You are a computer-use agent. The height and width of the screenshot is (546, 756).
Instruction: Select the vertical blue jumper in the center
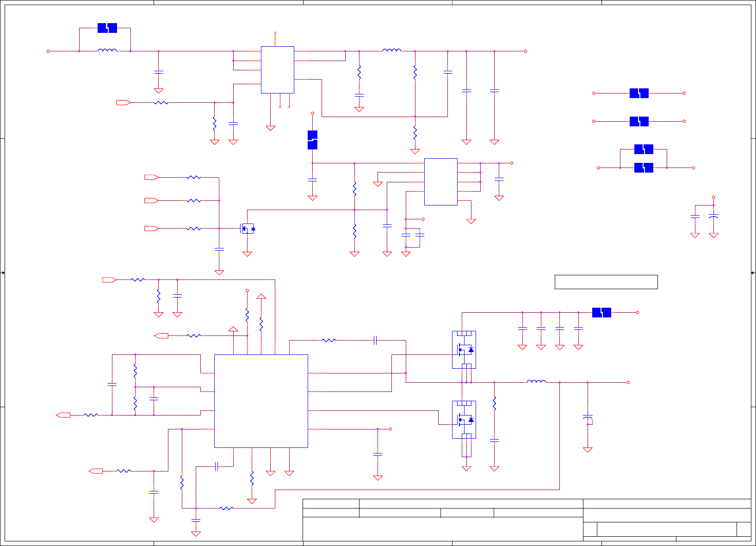[x=312, y=140]
